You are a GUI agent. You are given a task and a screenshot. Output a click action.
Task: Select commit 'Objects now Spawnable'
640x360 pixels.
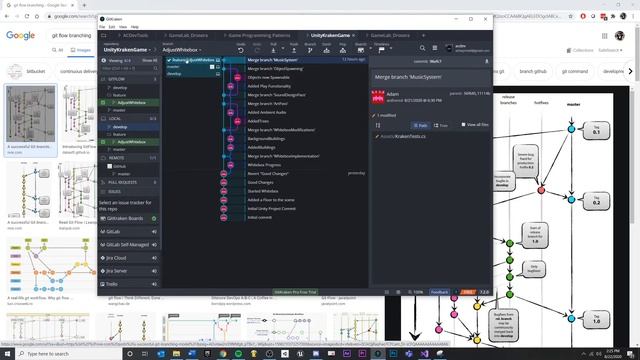(x=269, y=78)
